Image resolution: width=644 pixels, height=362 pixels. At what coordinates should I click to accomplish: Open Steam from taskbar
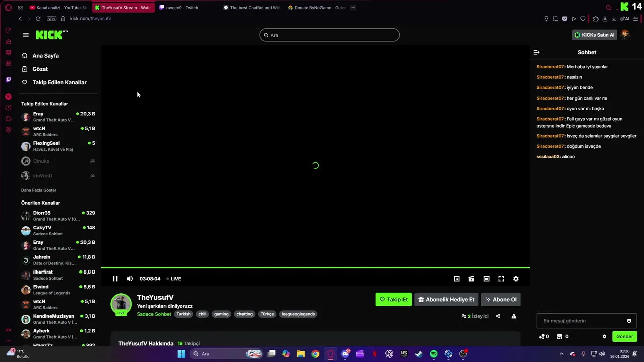coord(419,354)
